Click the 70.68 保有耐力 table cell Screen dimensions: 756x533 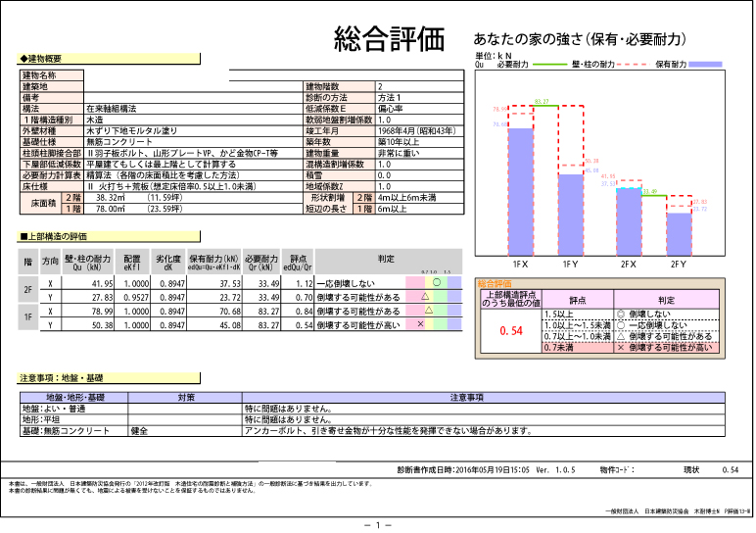point(230,312)
